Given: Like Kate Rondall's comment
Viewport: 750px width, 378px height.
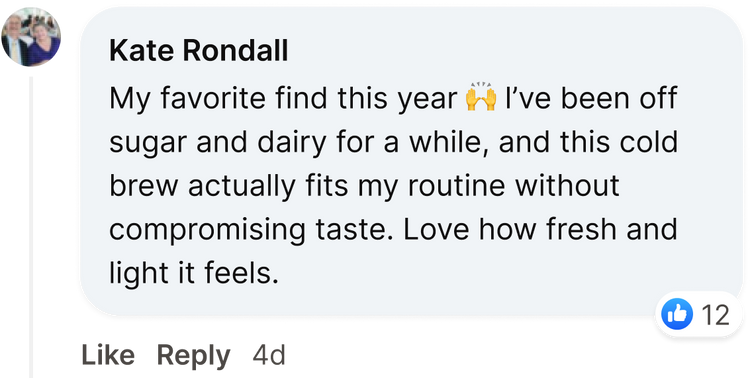Looking at the screenshot, I should [108, 356].
